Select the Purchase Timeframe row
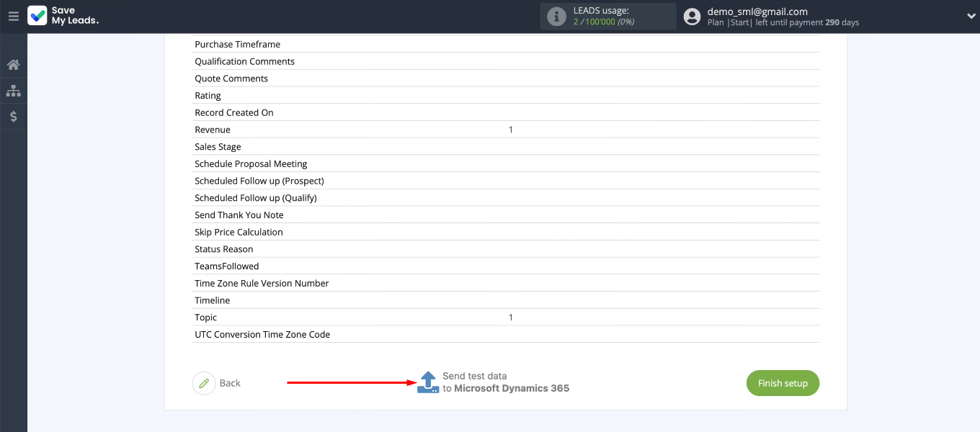 (505, 44)
